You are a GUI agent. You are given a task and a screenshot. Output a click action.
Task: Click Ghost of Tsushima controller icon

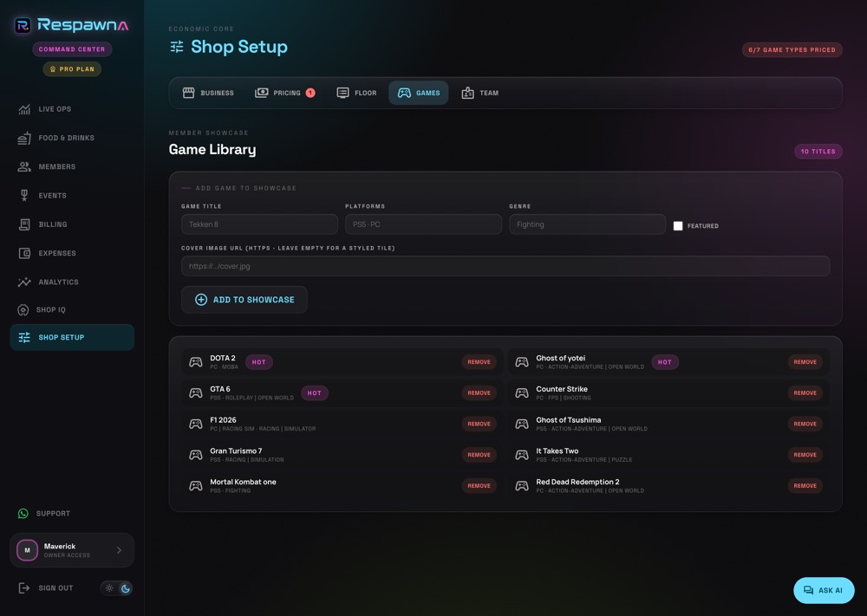pos(522,425)
